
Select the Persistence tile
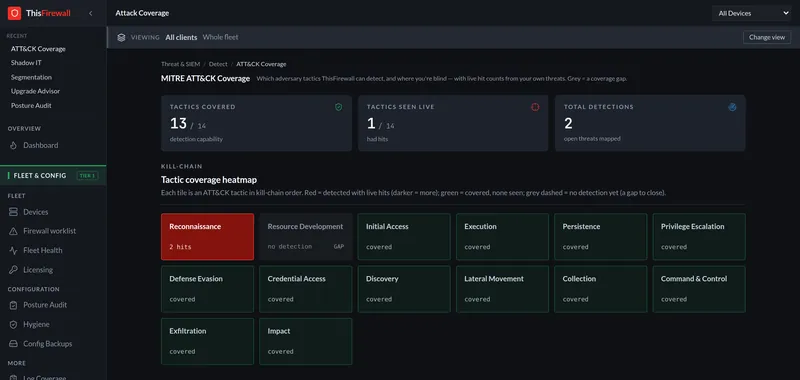pyautogui.click(x=601, y=237)
